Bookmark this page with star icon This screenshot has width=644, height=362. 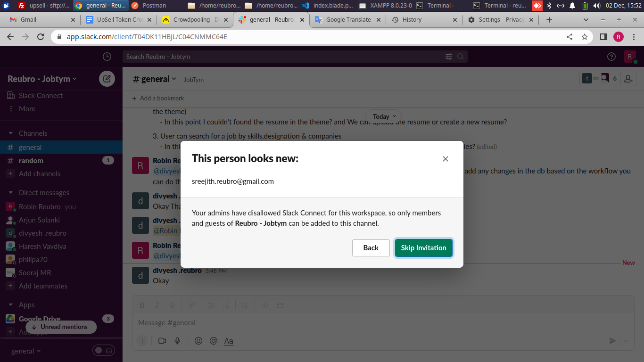[585, 37]
